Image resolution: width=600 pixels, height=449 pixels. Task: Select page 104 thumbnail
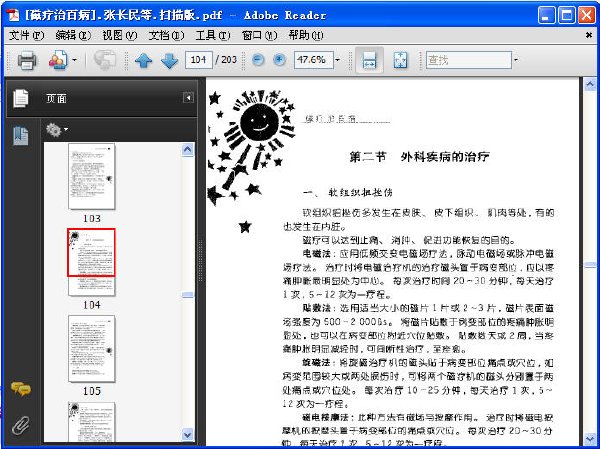coord(91,262)
